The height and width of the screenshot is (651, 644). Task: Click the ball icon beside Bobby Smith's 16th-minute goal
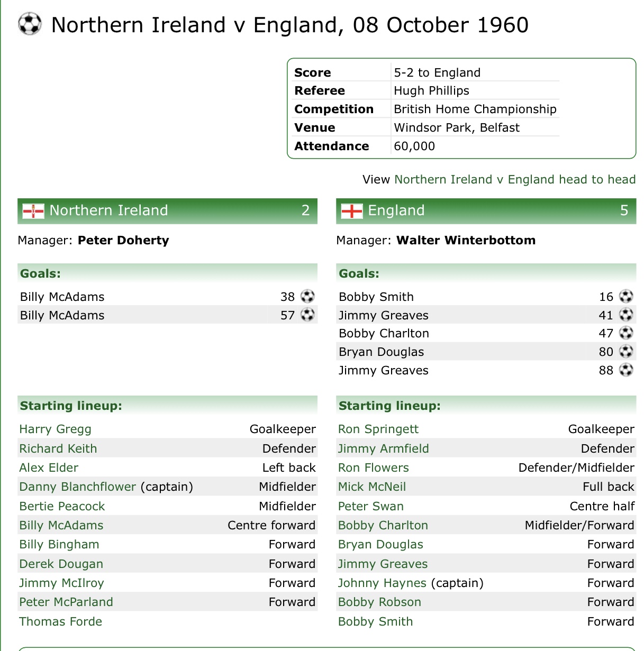626,296
